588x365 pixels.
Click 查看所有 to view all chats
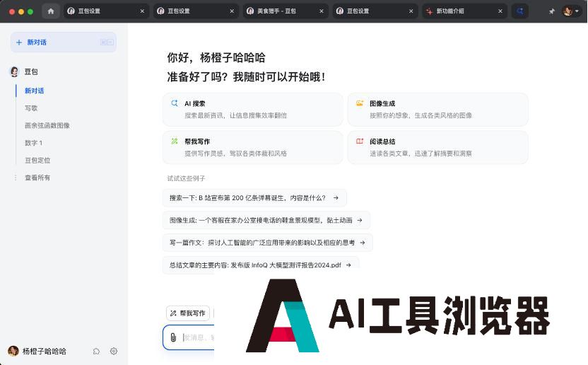coord(37,178)
